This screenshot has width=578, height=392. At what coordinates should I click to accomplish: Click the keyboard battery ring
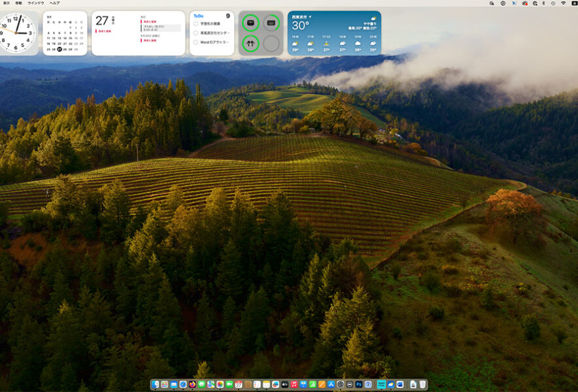271,23
